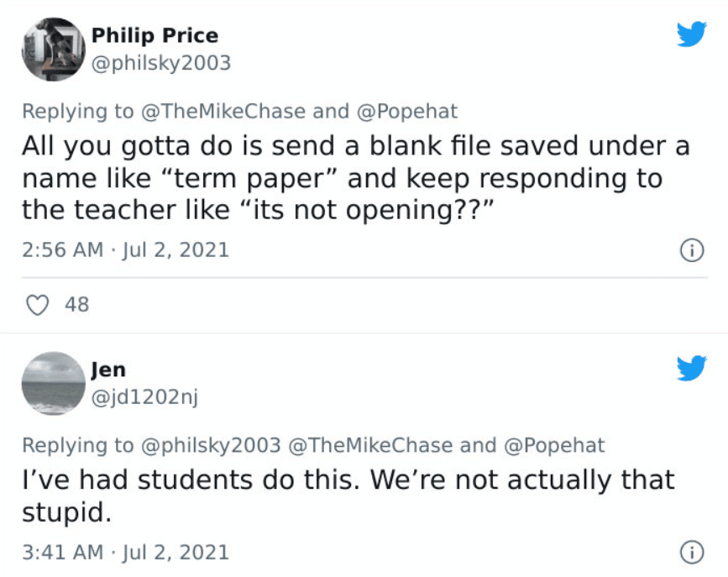Open @Popehat mention in Philip's reply line
The width and height of the screenshot is (728, 577).
tap(406, 111)
